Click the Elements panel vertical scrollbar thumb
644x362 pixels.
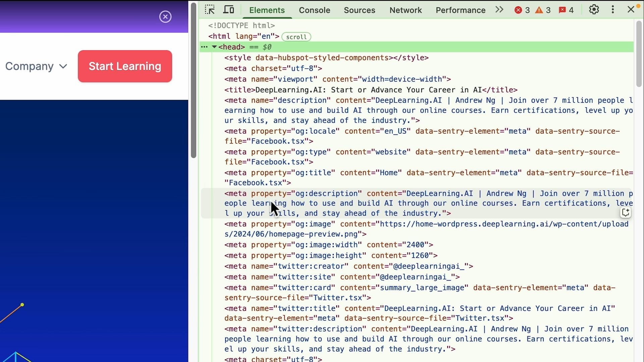pos(639,54)
